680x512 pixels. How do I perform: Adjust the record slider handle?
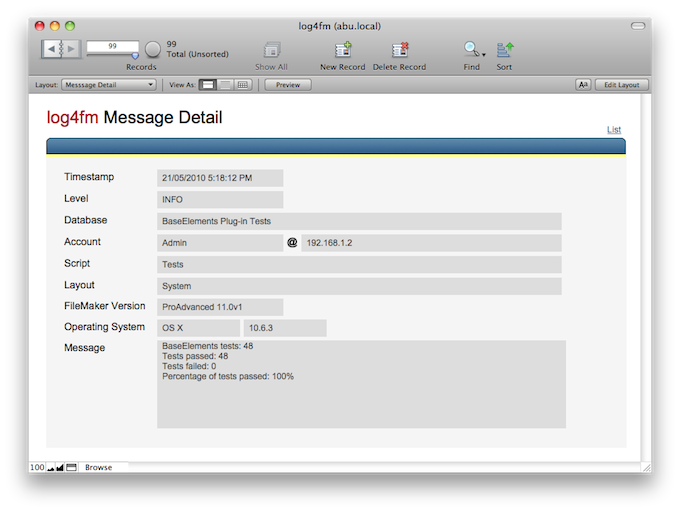(x=135, y=55)
